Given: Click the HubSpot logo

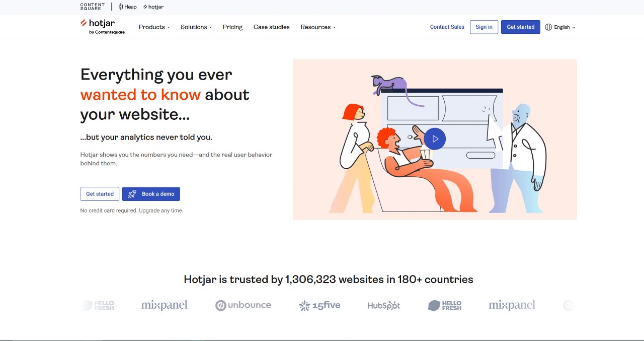Looking at the screenshot, I should [x=384, y=305].
